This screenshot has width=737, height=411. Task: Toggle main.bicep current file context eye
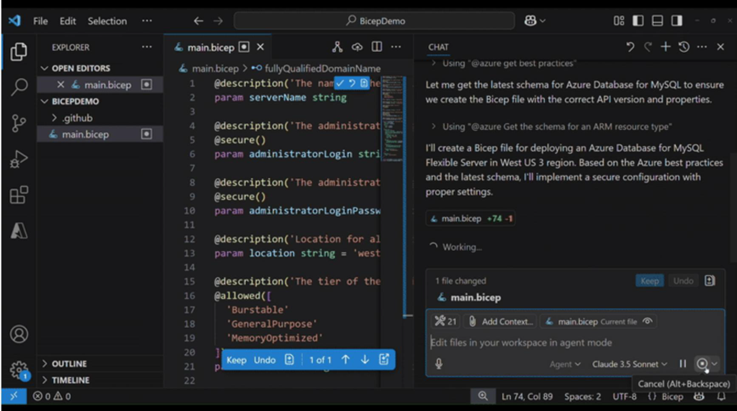pos(648,322)
